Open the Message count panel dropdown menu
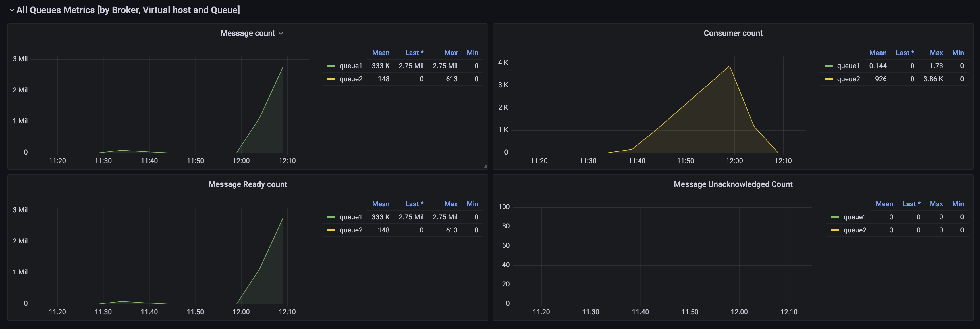The width and height of the screenshot is (980, 329). 281,34
